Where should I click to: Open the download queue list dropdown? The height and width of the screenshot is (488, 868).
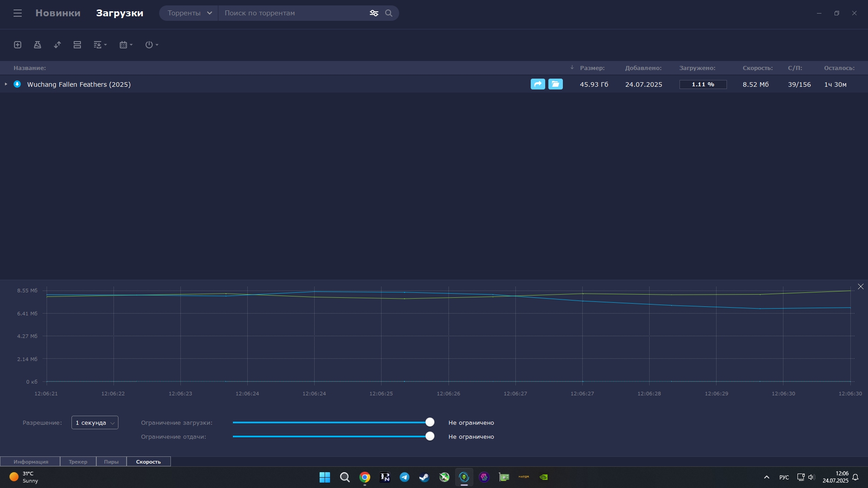coord(100,45)
